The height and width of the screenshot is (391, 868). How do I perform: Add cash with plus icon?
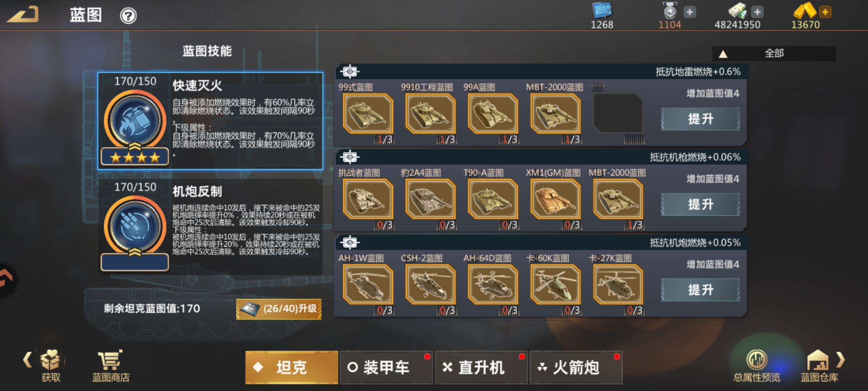tap(757, 12)
